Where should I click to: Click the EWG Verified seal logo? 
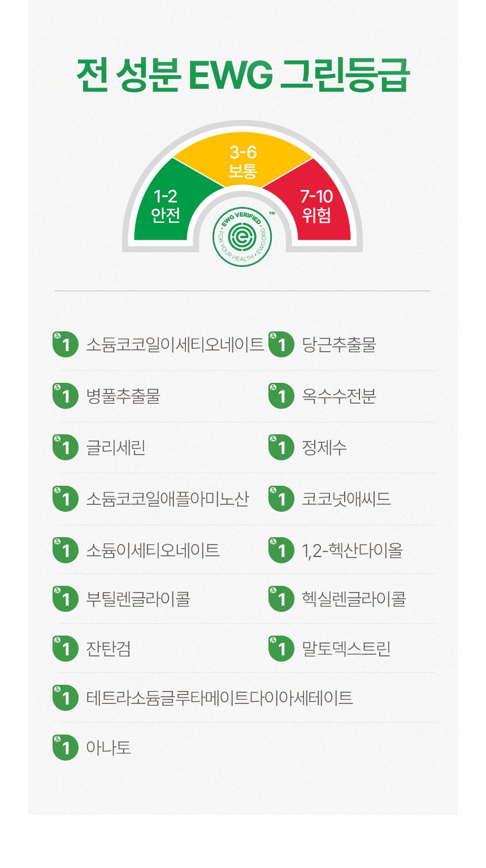(x=242, y=236)
